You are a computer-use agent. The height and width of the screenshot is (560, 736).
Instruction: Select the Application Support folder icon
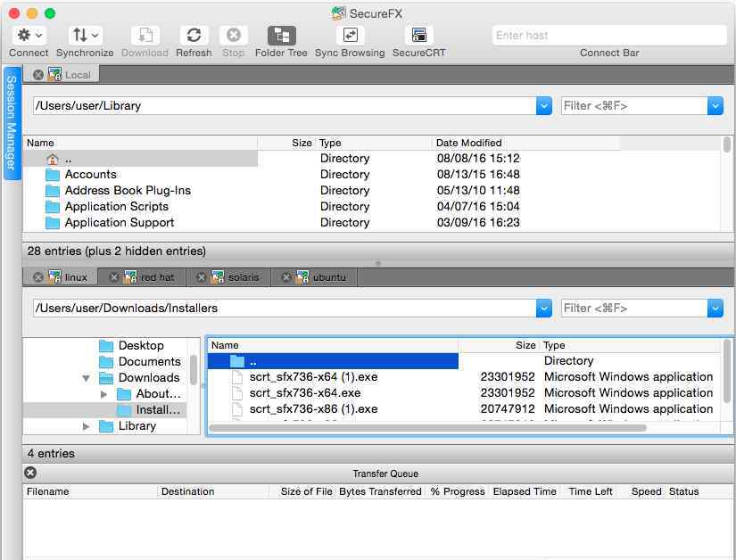(x=52, y=223)
